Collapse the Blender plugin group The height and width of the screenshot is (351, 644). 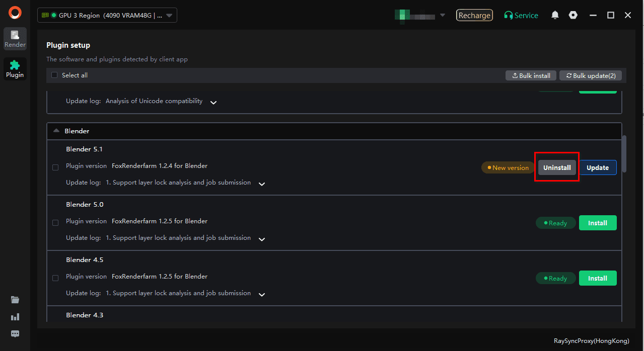(x=56, y=131)
